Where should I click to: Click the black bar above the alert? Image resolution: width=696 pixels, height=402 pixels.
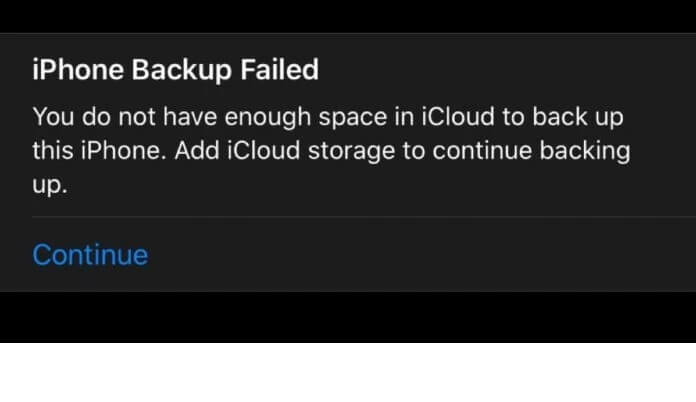coord(348,15)
